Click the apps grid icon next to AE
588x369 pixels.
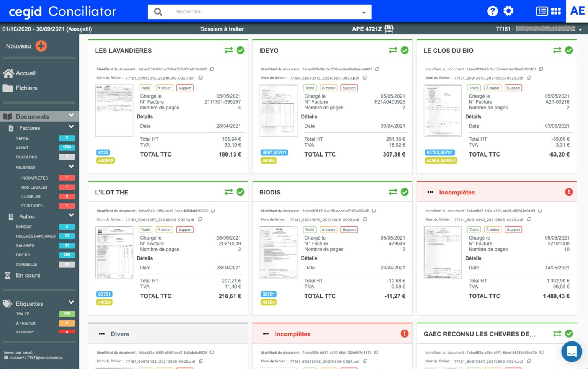click(555, 11)
